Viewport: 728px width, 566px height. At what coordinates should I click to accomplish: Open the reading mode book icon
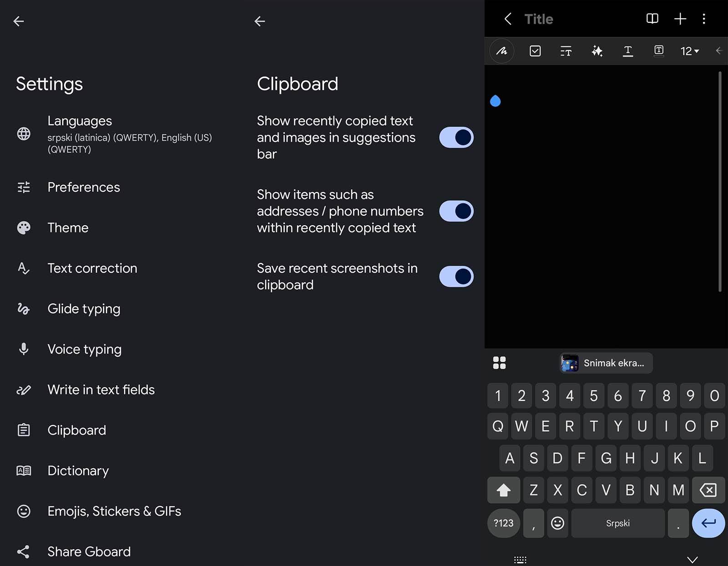(652, 19)
